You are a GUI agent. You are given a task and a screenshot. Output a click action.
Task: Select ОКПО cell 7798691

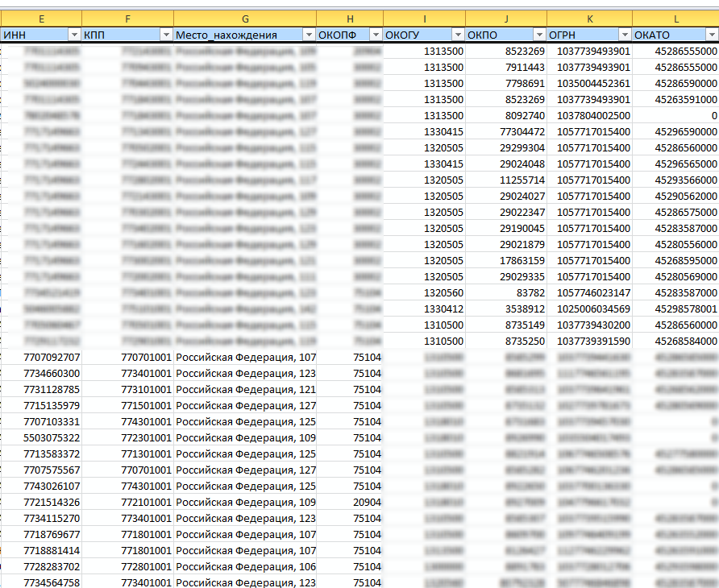(x=505, y=84)
